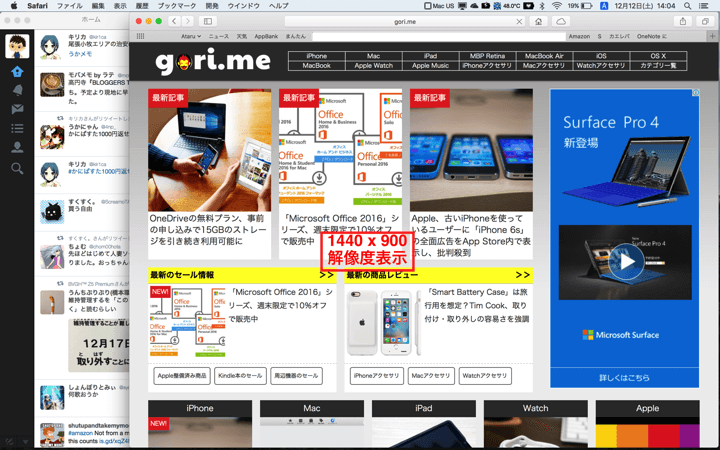Click the #amazon hashtag in the bottom tweet

pyautogui.click(x=80, y=433)
